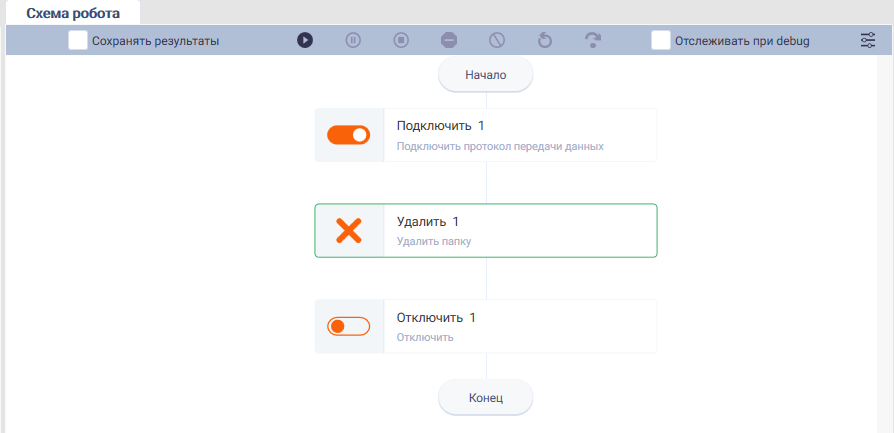Click the Удалить папку description text
Viewport: 894px width, 433px height.
[x=434, y=241]
